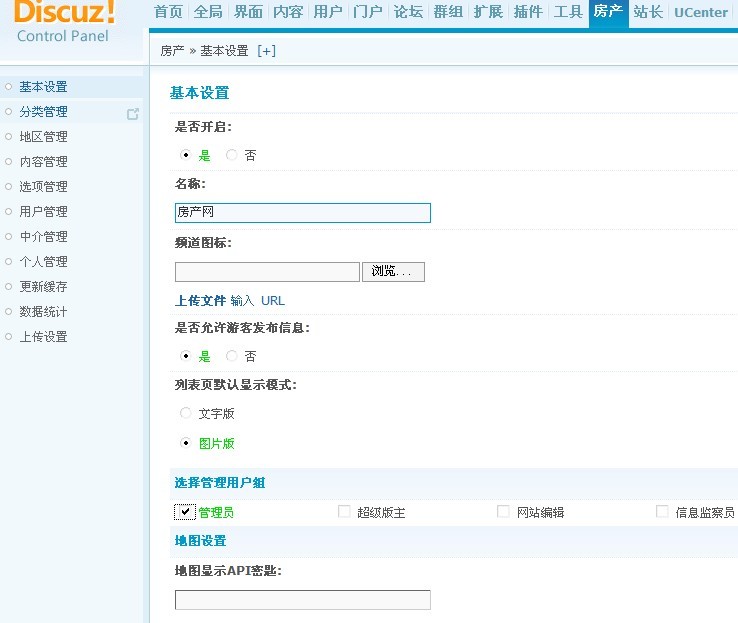Open the 用户 top menu
The image size is (738, 623).
(x=328, y=12)
